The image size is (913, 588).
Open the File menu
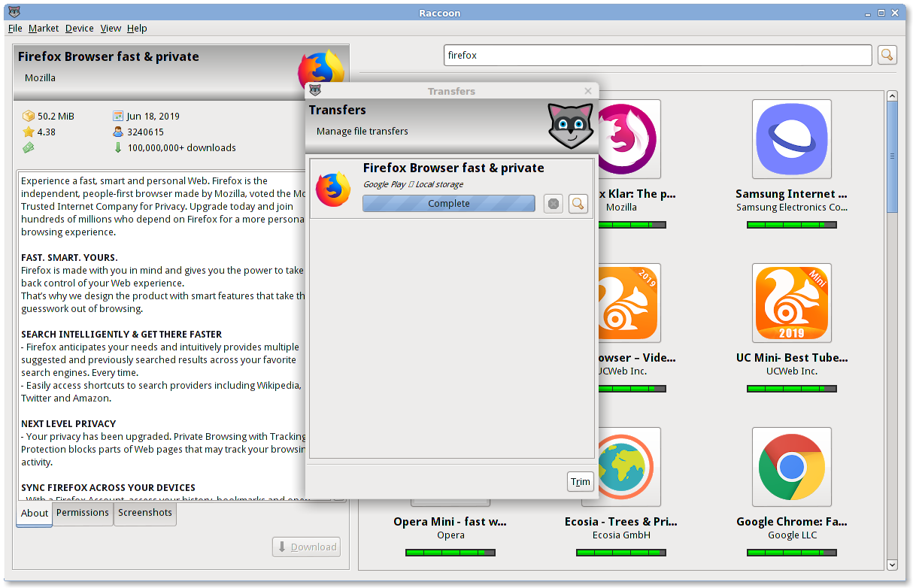click(x=15, y=28)
